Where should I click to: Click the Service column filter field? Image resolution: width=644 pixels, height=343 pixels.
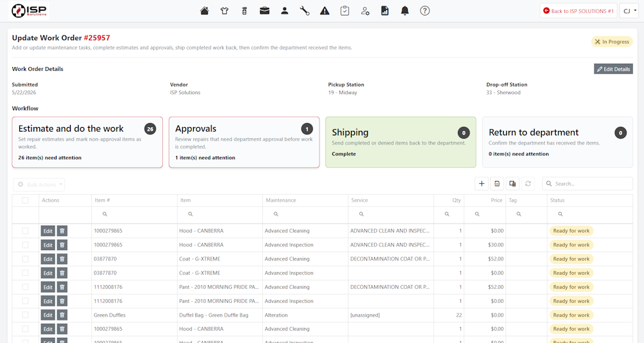(x=391, y=214)
